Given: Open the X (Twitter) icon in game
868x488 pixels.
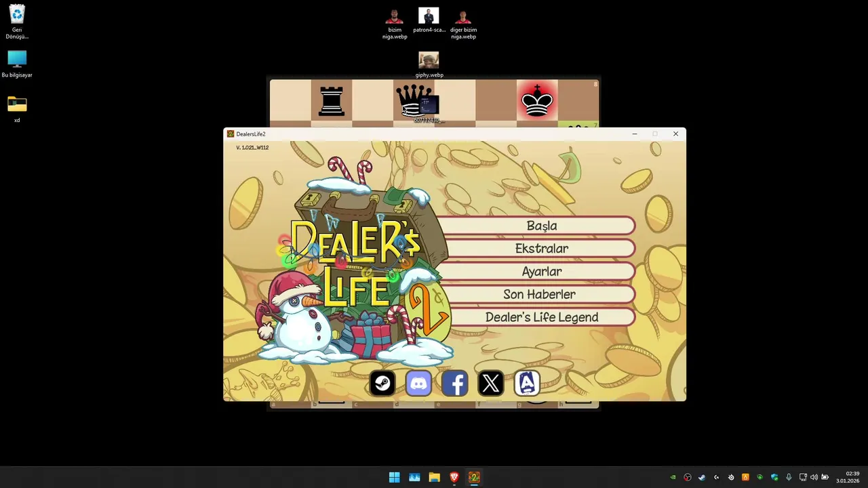Looking at the screenshot, I should pos(491,384).
